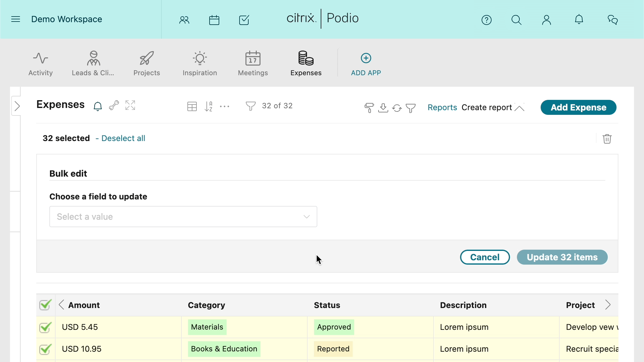The image size is (644, 362).
Task: Open the contacts people icon in header
Action: coord(184,20)
